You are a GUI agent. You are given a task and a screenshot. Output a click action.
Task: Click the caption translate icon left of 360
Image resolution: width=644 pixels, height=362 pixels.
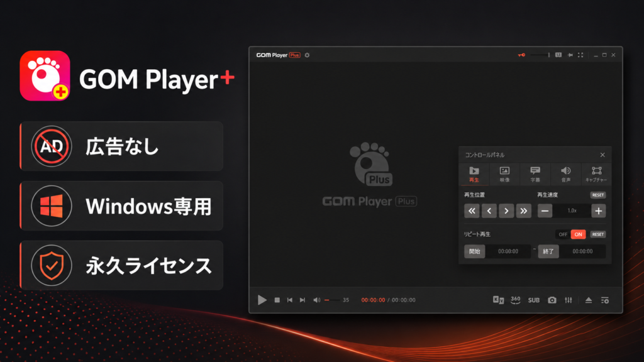pos(498,300)
